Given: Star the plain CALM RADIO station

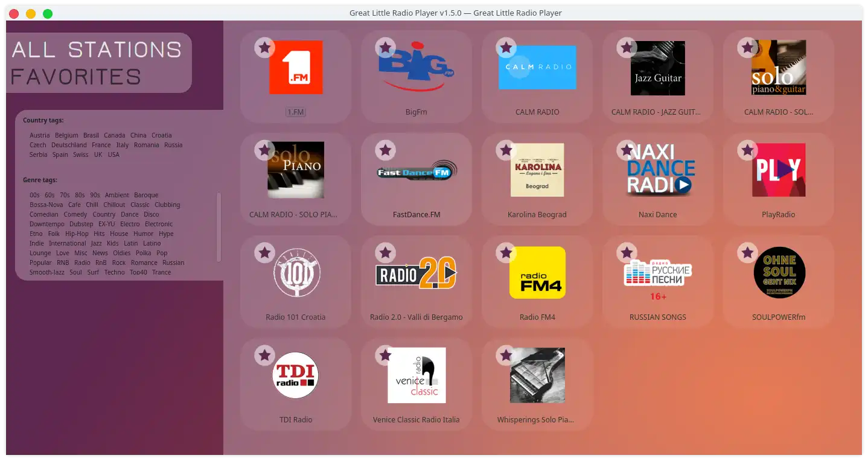Looking at the screenshot, I should click(x=506, y=47).
